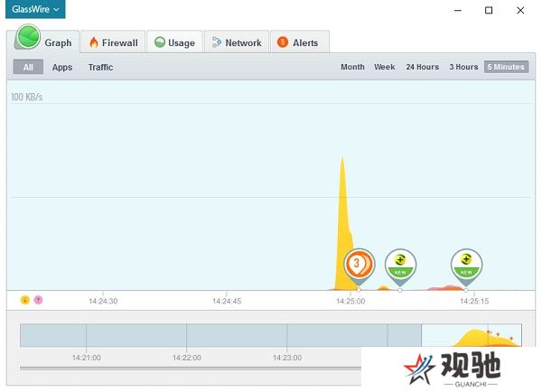The width and height of the screenshot is (542, 392).
Task: Toggle the yellow download traffic indicator
Action: [x=25, y=300]
